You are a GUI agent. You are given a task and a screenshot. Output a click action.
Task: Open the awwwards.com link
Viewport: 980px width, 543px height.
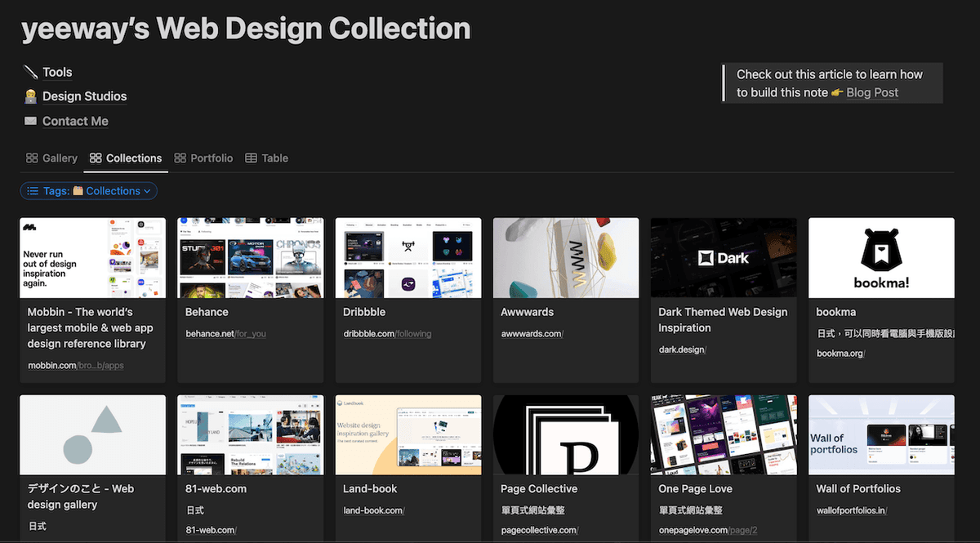(x=532, y=333)
